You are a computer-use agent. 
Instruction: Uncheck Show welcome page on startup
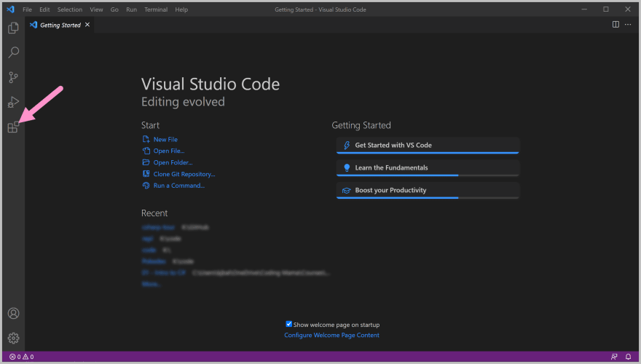pos(288,325)
